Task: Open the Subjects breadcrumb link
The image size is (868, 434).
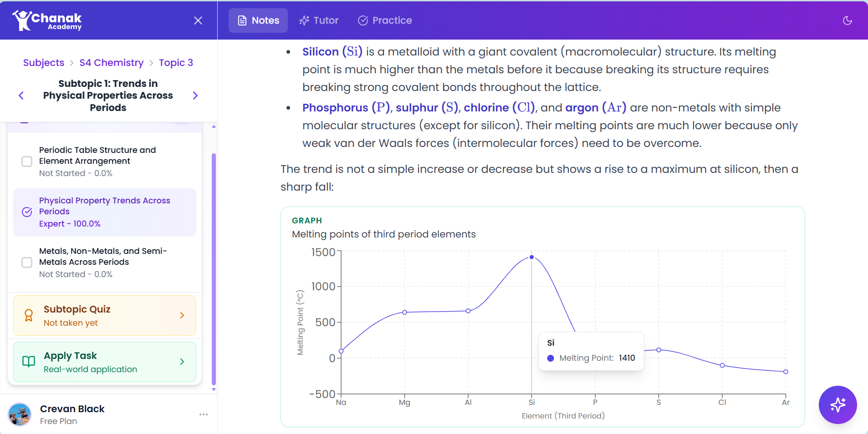Action: click(x=43, y=62)
